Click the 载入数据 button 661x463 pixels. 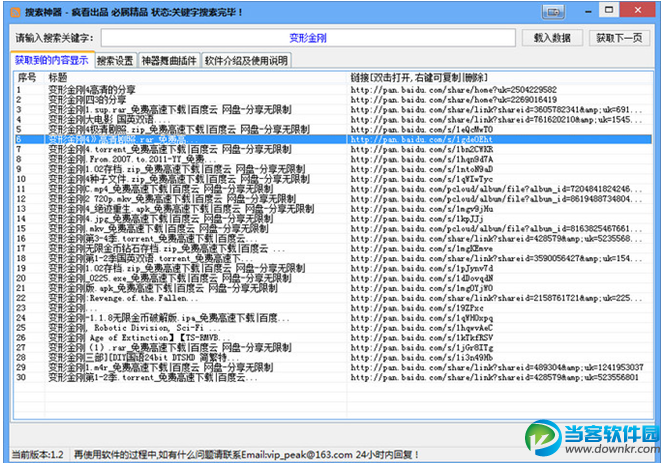[x=552, y=38]
